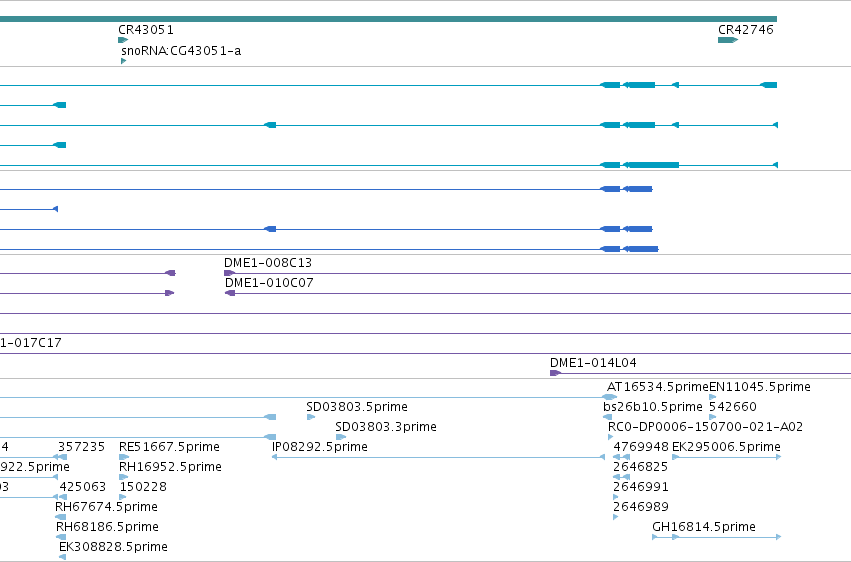Select the DME1-010C07 clone label
This screenshot has width=851, height=562.
click(269, 283)
